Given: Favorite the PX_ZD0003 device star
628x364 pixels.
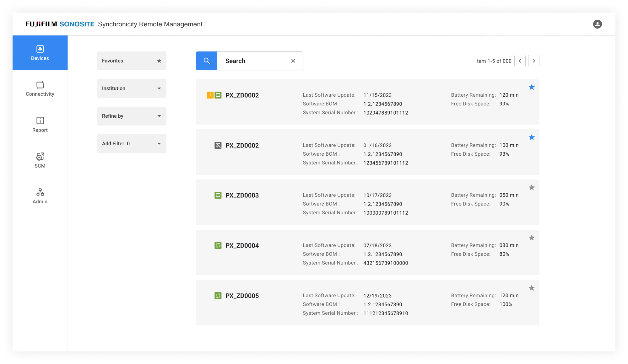Looking at the screenshot, I should coord(532,188).
